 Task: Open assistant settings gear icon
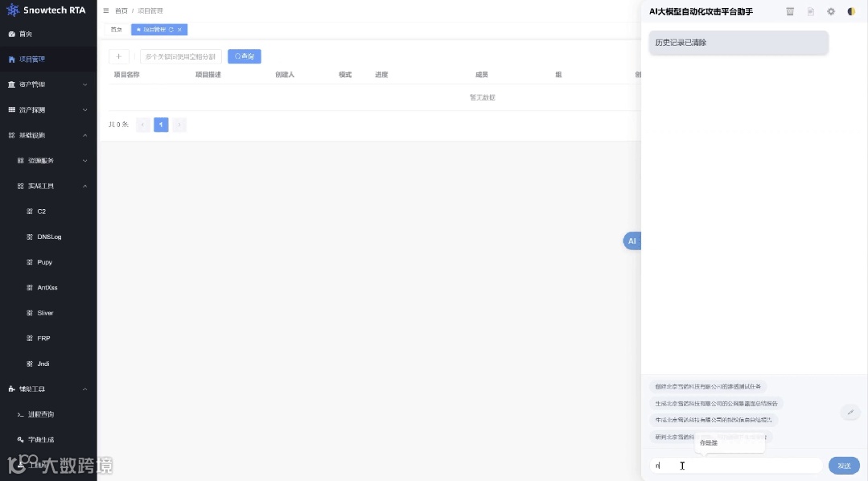(x=831, y=11)
